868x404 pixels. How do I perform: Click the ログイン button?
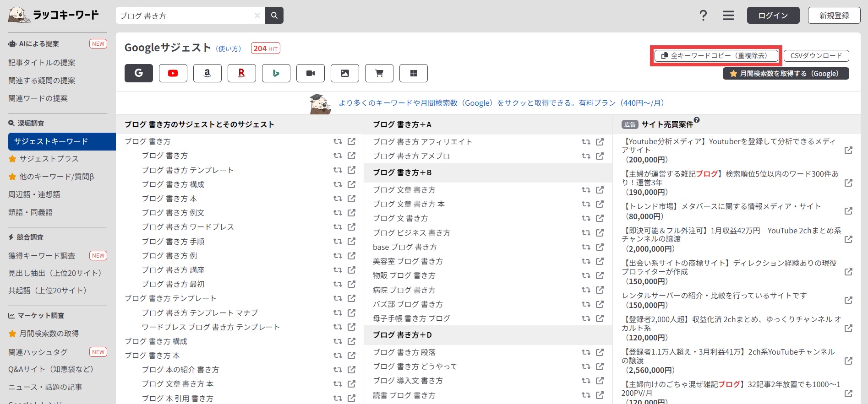[773, 16]
